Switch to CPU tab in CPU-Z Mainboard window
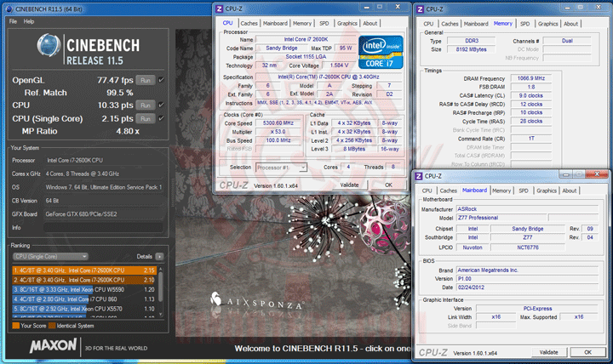This screenshot has height=364, width=613. (x=427, y=191)
